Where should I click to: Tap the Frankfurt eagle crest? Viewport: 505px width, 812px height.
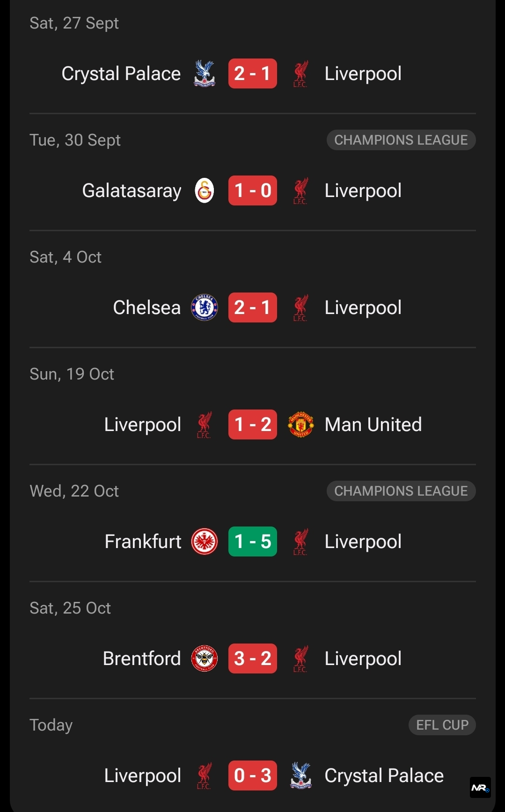coord(205,541)
